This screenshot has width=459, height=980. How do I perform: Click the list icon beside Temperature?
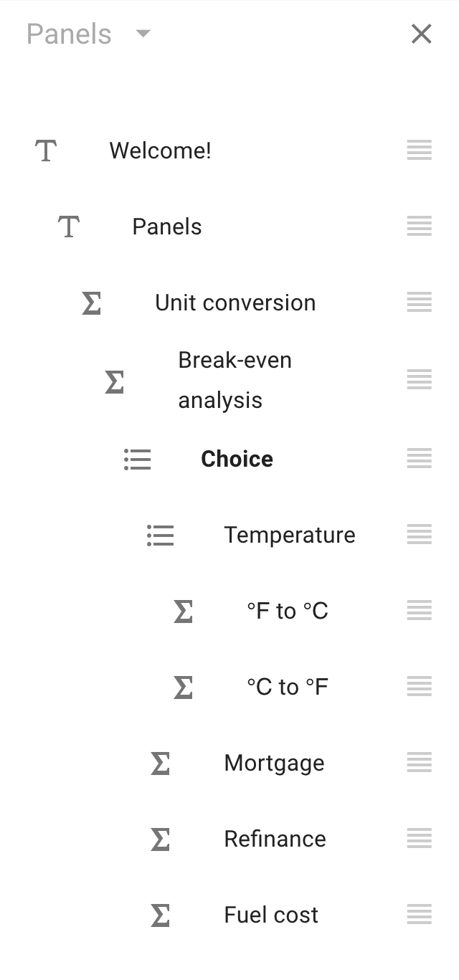click(161, 535)
